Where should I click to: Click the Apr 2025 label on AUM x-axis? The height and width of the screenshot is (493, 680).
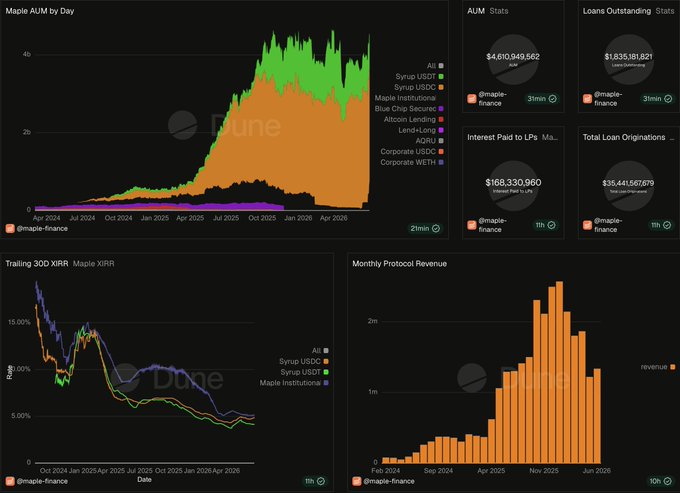[190, 218]
